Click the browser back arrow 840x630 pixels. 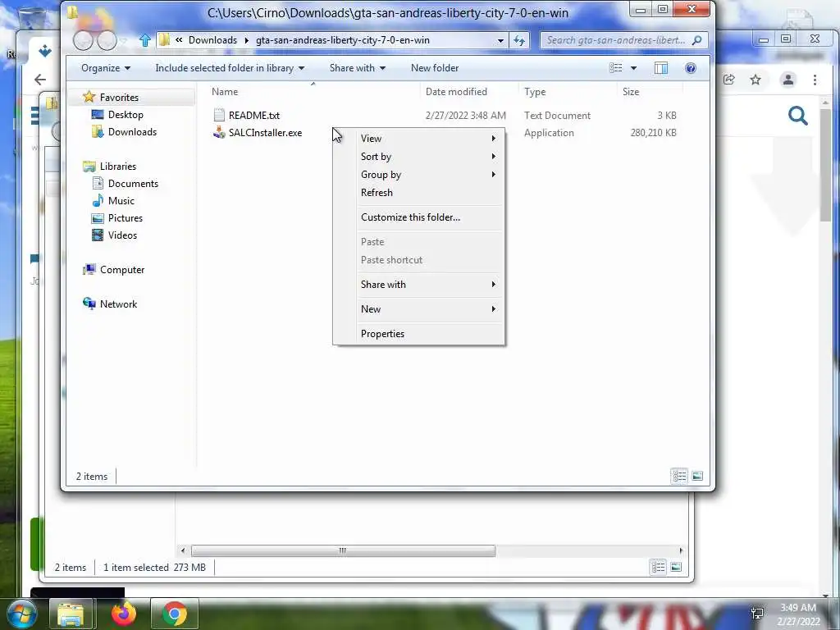[40, 80]
